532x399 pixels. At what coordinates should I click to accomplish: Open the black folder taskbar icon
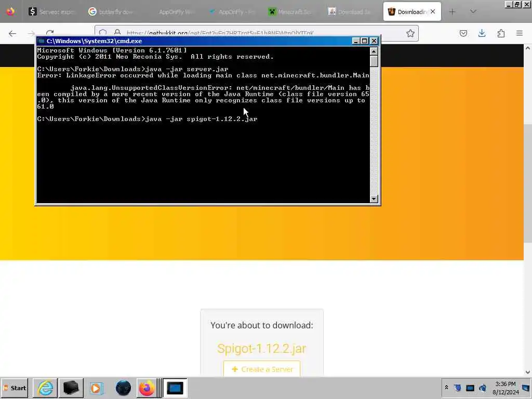pyautogui.click(x=71, y=388)
